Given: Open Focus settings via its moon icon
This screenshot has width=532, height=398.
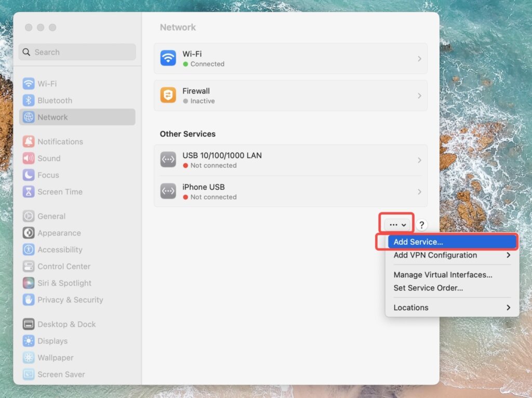Looking at the screenshot, I should [x=28, y=175].
